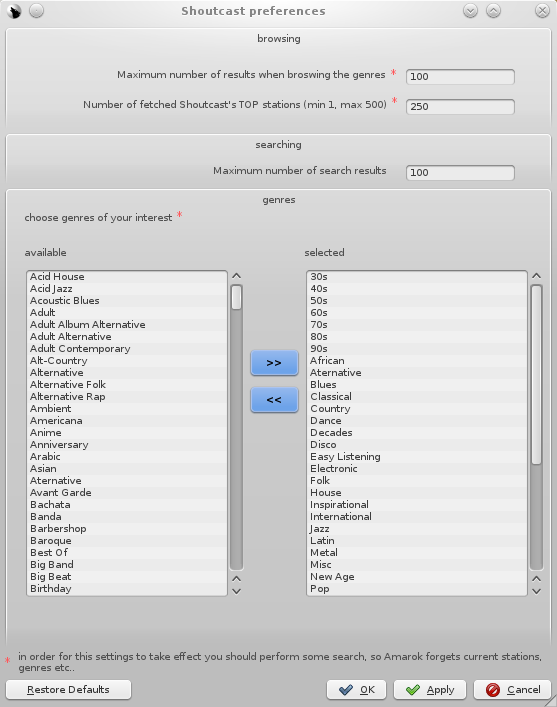Click the down arrow below selected list scrollbar
557x707 pixels.
(536, 591)
